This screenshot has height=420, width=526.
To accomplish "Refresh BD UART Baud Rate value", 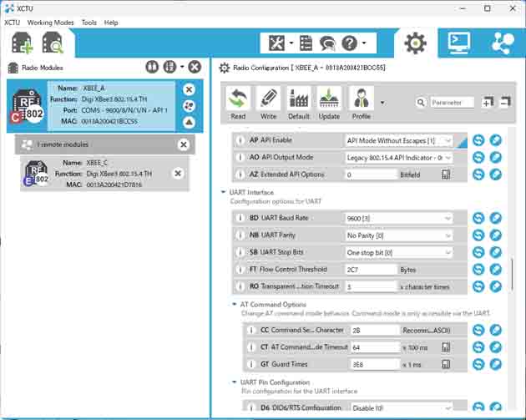I will point(478,218).
